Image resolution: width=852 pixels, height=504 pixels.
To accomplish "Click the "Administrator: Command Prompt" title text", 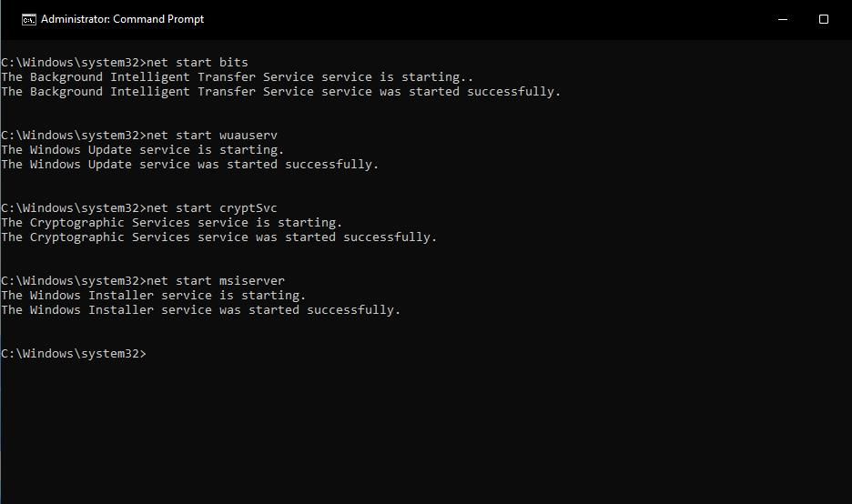I will [x=123, y=19].
